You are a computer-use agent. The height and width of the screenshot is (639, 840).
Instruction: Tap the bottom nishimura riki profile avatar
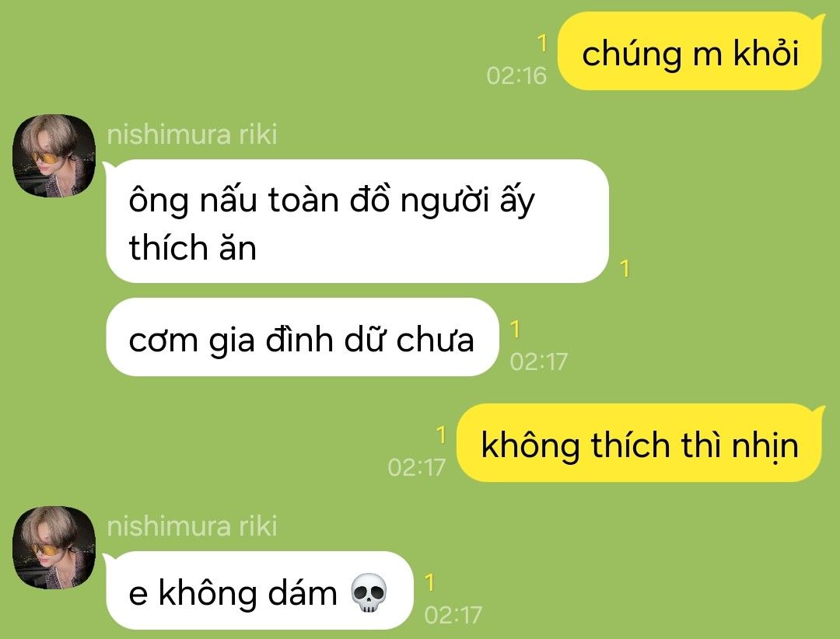click(x=54, y=547)
